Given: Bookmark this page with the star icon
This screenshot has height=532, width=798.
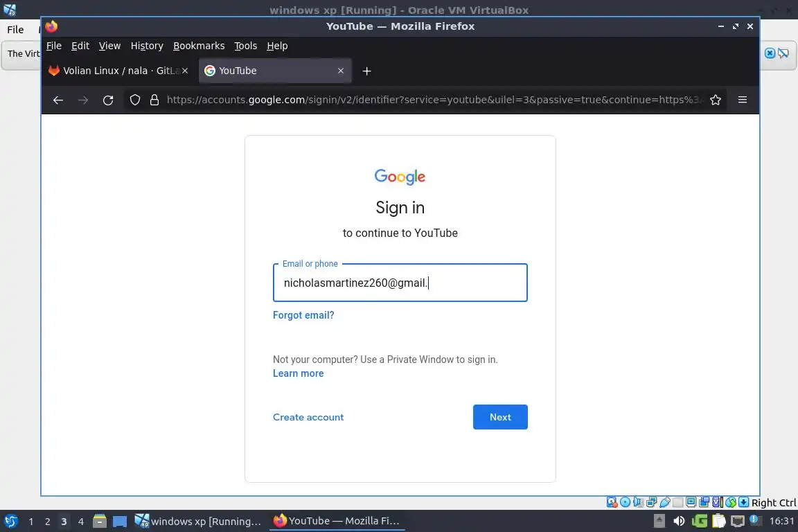Looking at the screenshot, I should click(x=716, y=100).
